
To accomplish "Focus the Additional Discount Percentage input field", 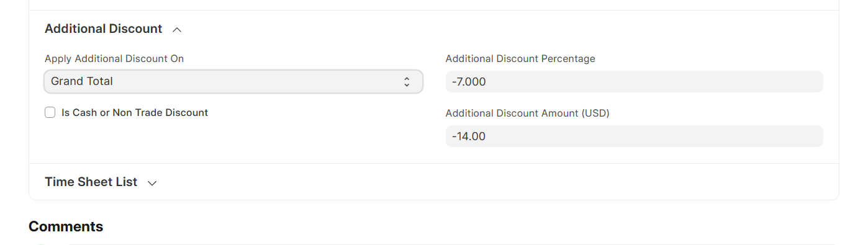I will click(635, 82).
